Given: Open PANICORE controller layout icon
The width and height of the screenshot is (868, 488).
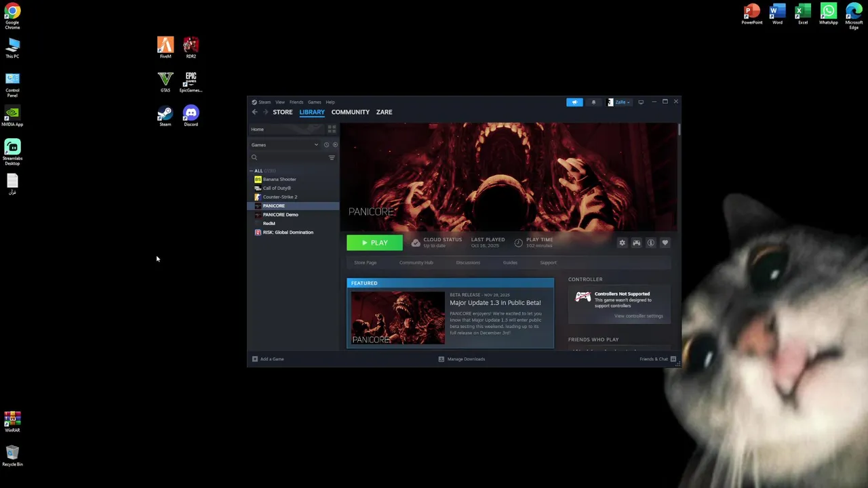Looking at the screenshot, I should click(636, 243).
